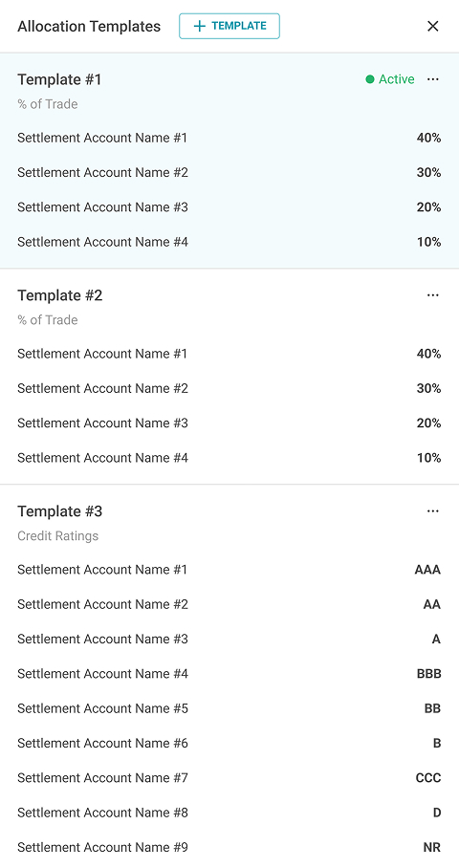Click the 10% allocation in Template #2
The width and height of the screenshot is (459, 868).
(x=428, y=458)
